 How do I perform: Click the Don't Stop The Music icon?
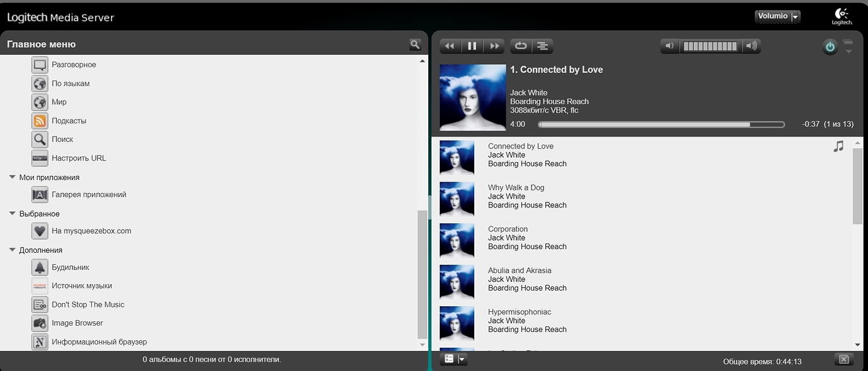tap(40, 304)
